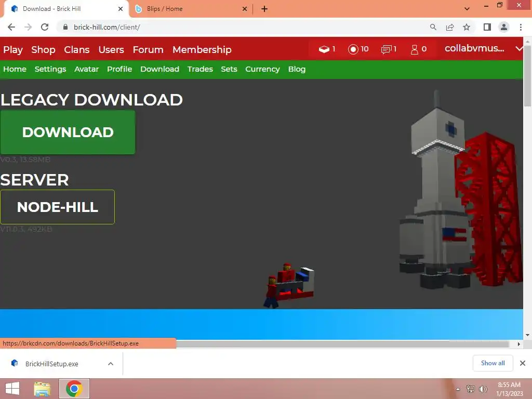Open the Sets link

pos(229,69)
